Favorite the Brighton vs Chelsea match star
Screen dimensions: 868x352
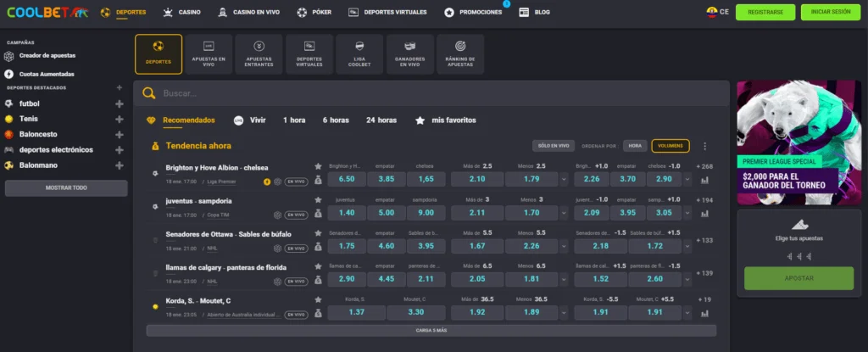(318, 166)
